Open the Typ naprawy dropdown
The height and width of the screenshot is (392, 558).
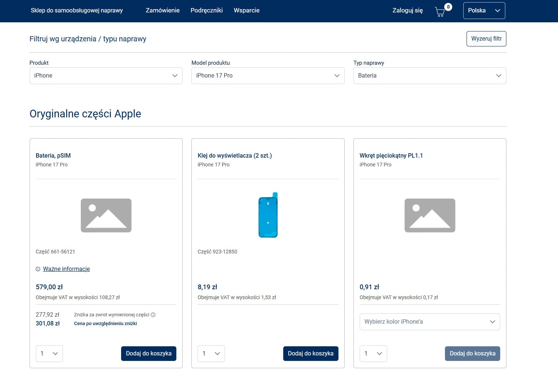tap(430, 76)
